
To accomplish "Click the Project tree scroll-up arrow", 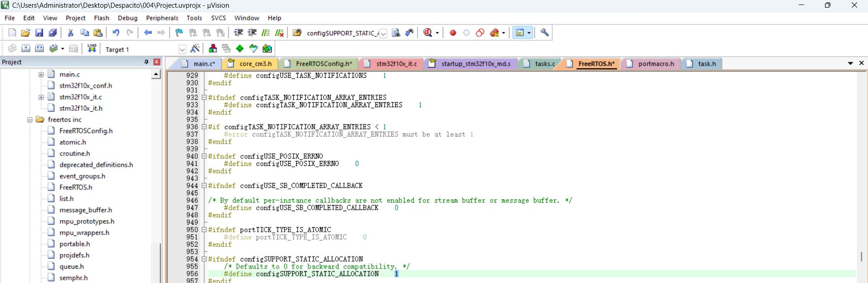I will [x=156, y=75].
